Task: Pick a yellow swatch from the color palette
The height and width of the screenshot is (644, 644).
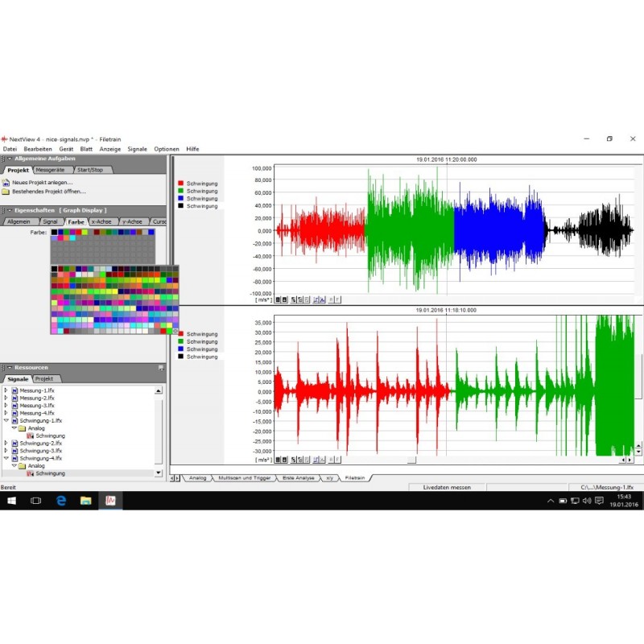Action: (115, 290)
